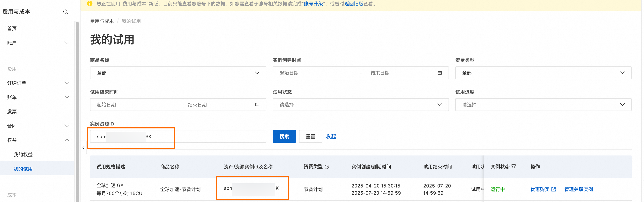Click the 收起 link to collapse filters
The height and width of the screenshot is (202, 644).
(x=331, y=136)
